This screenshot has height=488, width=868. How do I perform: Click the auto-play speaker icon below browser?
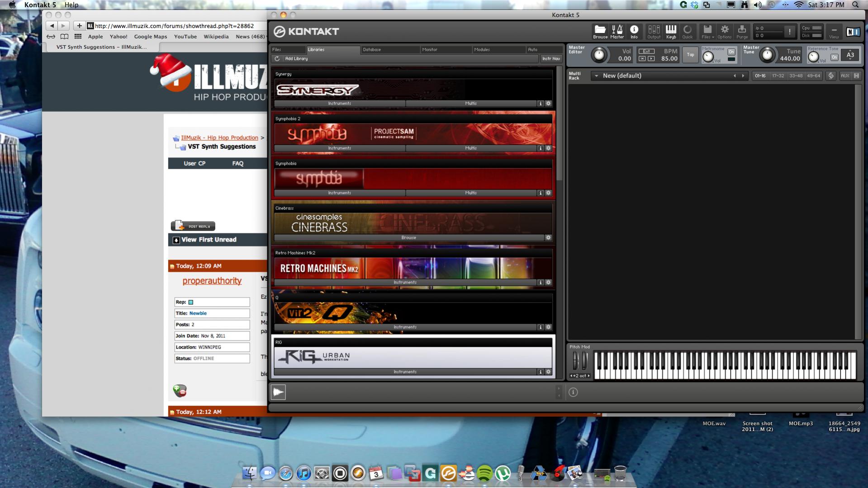click(278, 392)
